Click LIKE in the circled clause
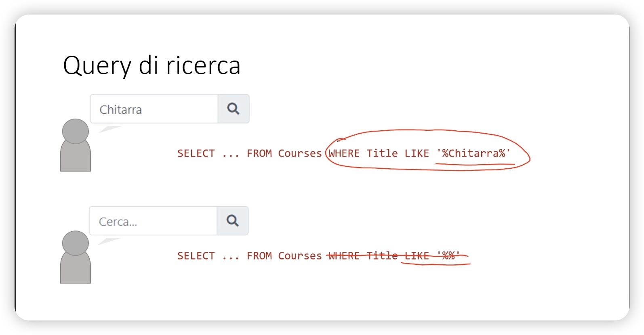 pos(417,153)
